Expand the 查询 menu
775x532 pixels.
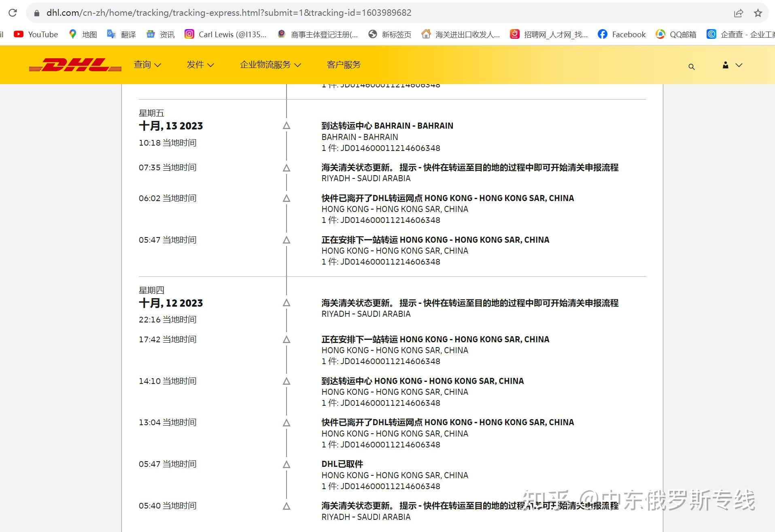pos(147,65)
